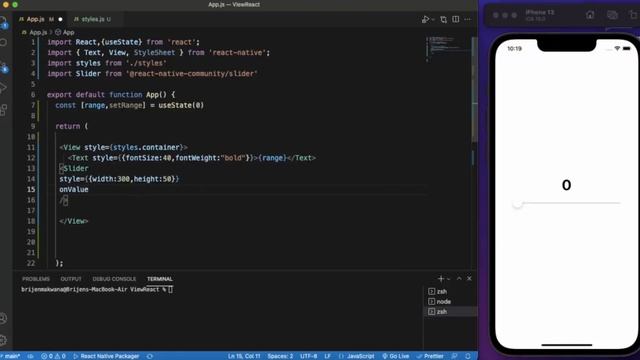Split the editor to the right

tap(456, 19)
